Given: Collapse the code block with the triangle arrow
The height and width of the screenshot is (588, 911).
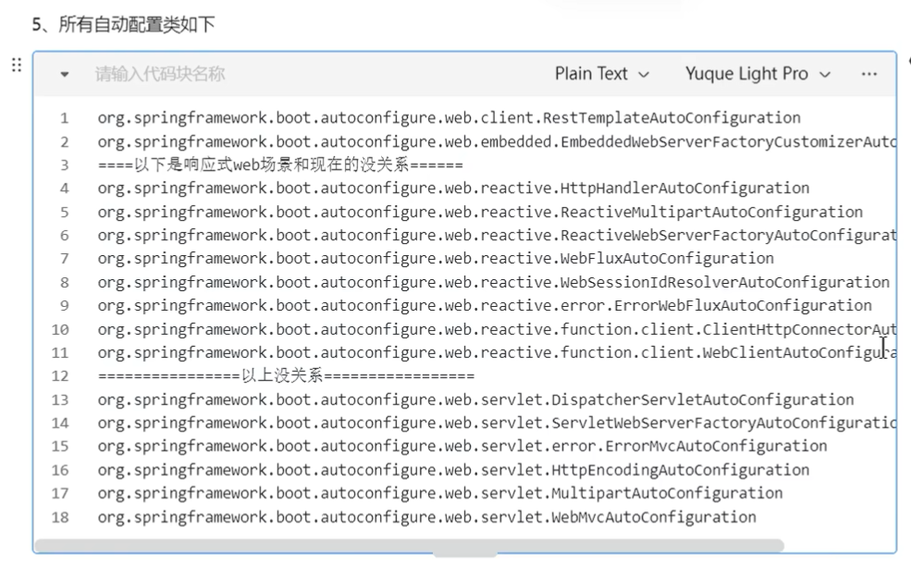Looking at the screenshot, I should tap(65, 74).
